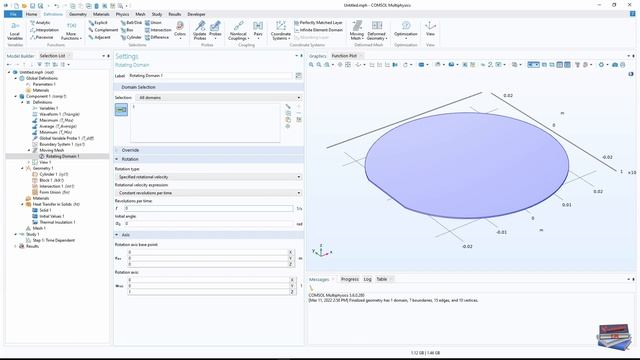Open the Selection List tab

(52, 56)
